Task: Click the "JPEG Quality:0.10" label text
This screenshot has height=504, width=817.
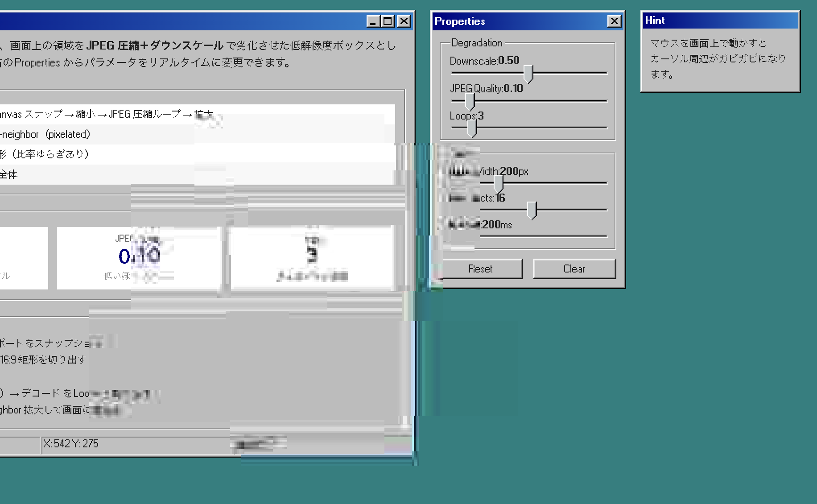Action: (486, 88)
